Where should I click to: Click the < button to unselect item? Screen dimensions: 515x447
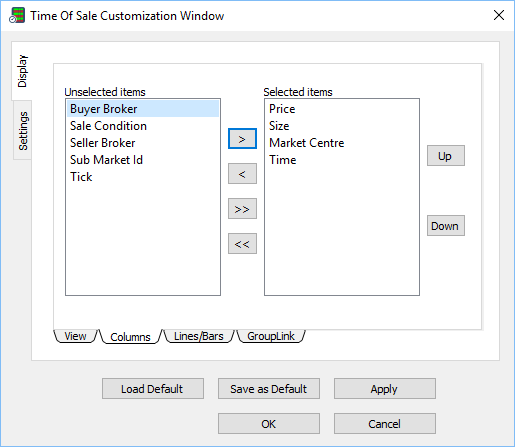pos(242,174)
